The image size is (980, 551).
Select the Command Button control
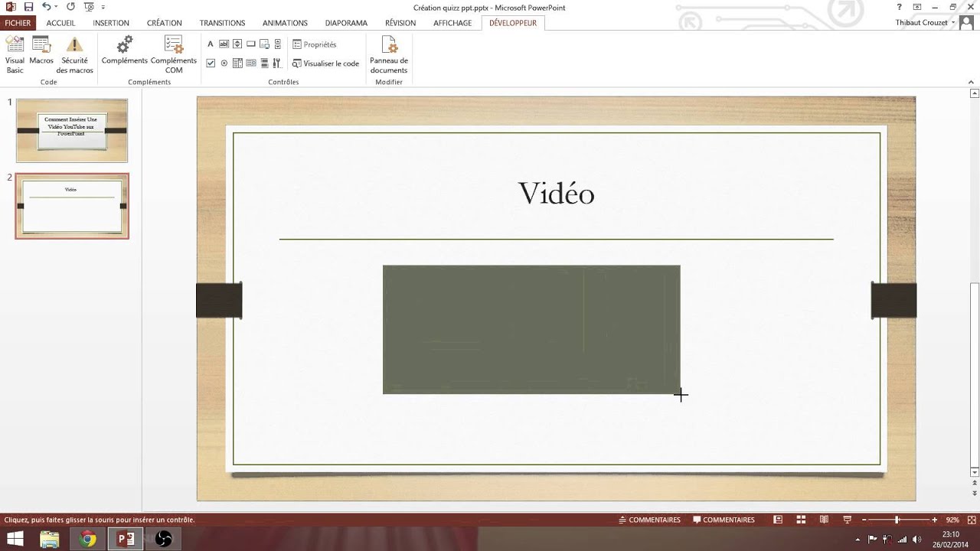pyautogui.click(x=250, y=44)
